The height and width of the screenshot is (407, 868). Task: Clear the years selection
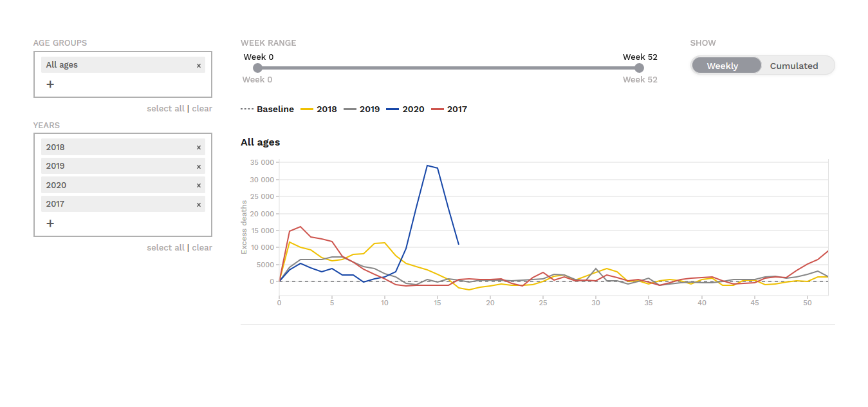click(x=202, y=247)
